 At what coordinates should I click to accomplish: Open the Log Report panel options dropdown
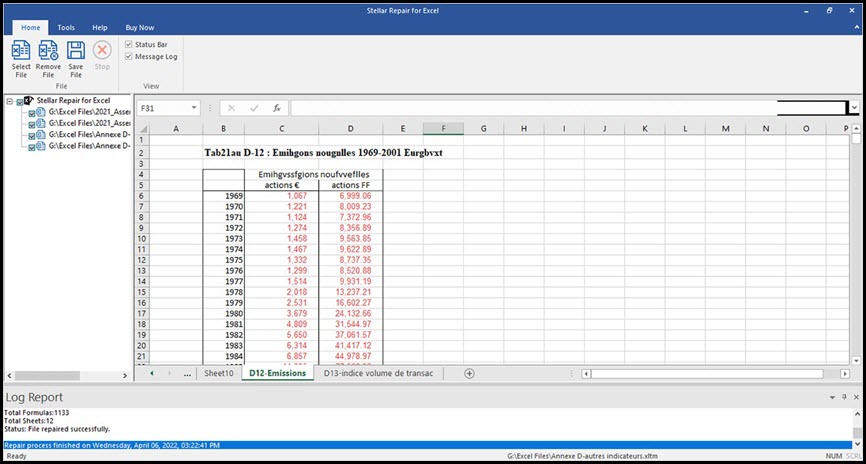pyautogui.click(x=833, y=397)
